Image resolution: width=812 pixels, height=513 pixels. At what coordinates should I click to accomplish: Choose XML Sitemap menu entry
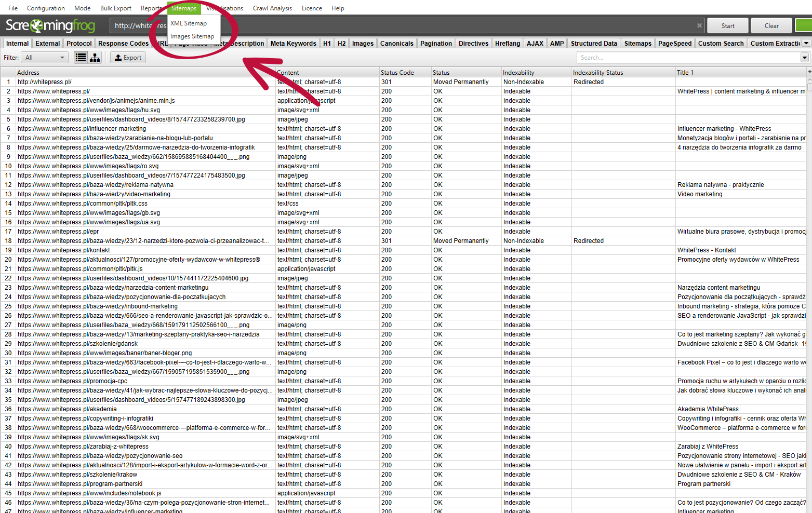tap(189, 23)
